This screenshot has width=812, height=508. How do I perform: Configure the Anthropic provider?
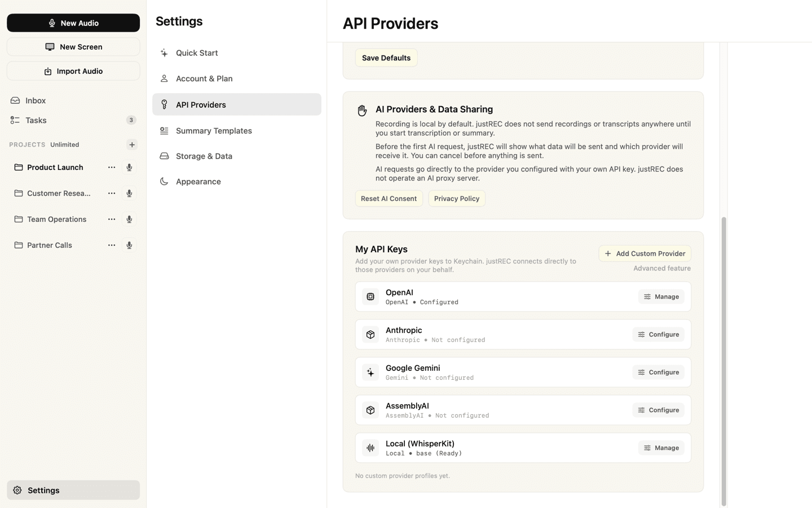pos(659,334)
